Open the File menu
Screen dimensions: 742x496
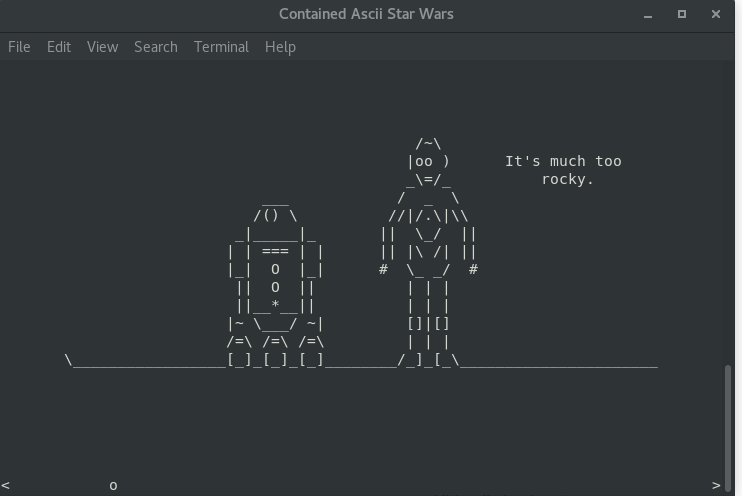[19, 47]
